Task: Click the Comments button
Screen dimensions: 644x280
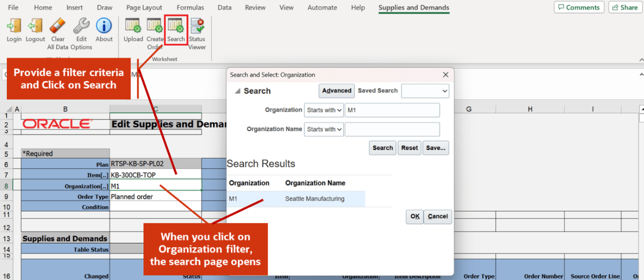Action: (x=579, y=7)
